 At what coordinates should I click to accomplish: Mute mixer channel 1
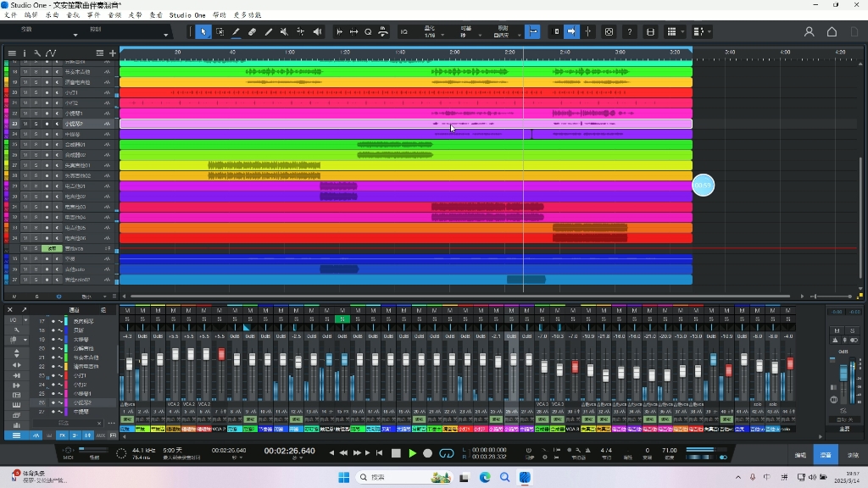127,311
